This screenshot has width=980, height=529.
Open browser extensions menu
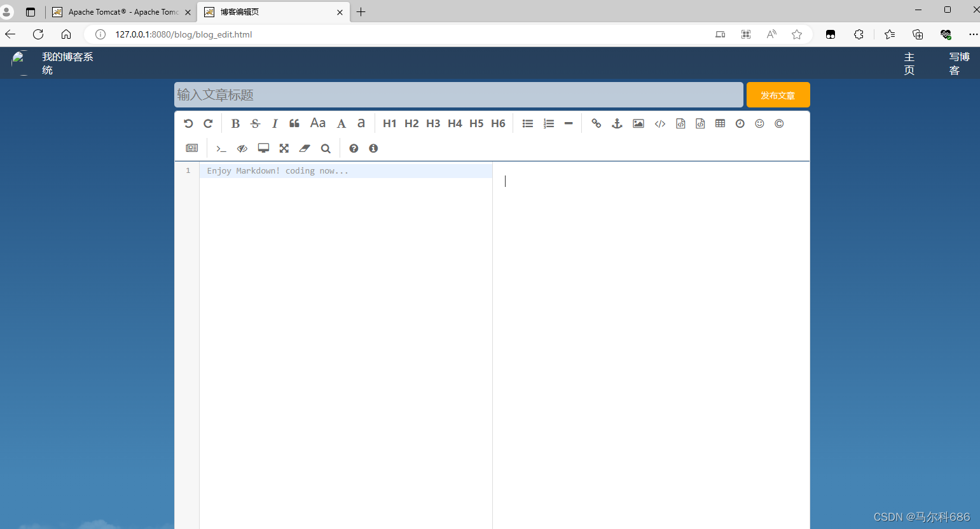coord(859,34)
